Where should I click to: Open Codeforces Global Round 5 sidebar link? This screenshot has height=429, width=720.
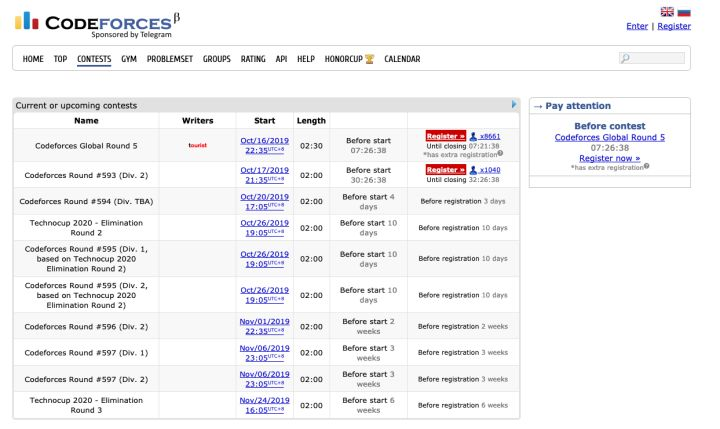609,137
